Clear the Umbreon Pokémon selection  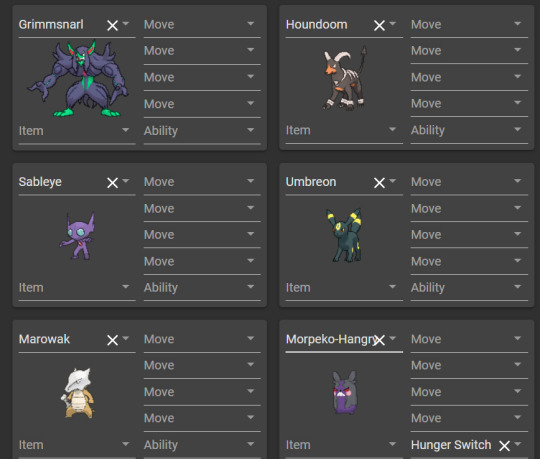click(x=379, y=182)
